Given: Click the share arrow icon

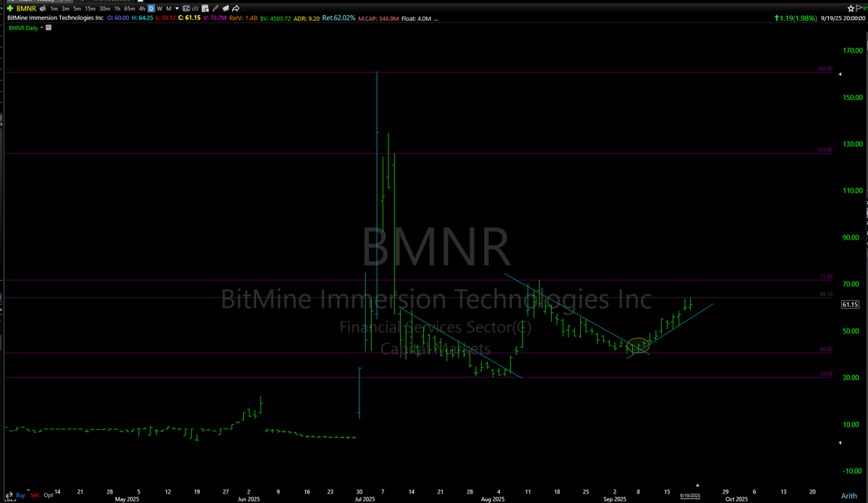Looking at the screenshot, I should (x=235, y=9).
